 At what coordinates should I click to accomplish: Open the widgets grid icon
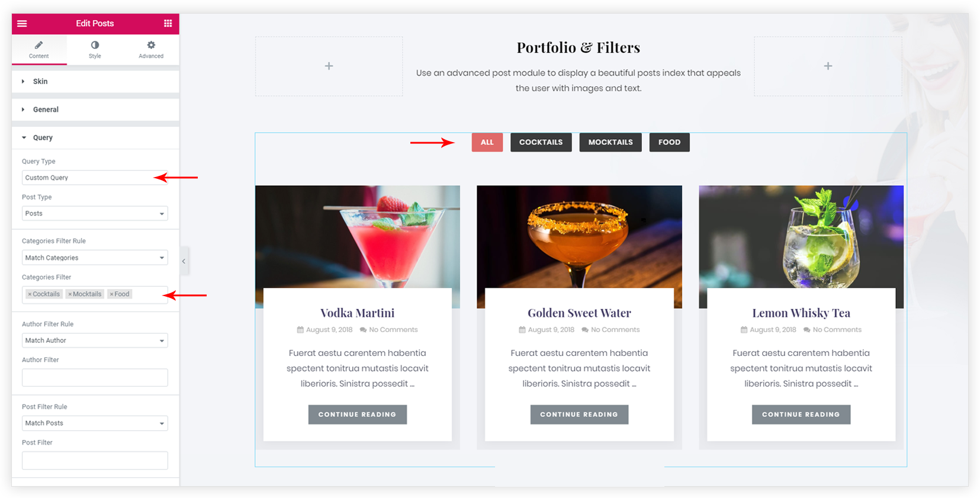(168, 24)
